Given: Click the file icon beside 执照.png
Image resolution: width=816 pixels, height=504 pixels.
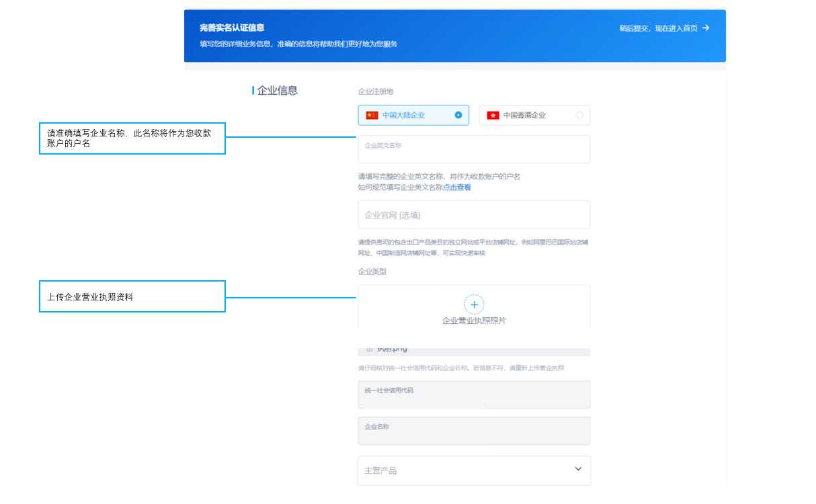Looking at the screenshot, I should click(x=370, y=349).
